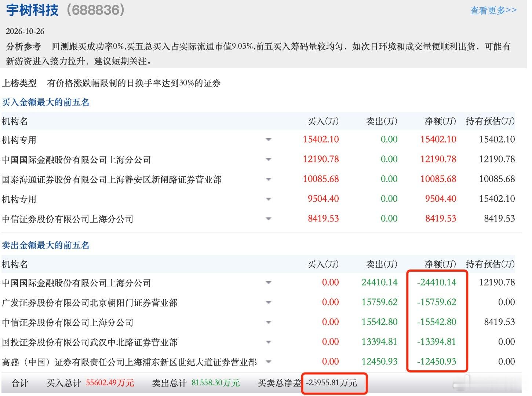Click sell amount 15542.80
Viewport: 532px width, 396px height.
pos(379,322)
